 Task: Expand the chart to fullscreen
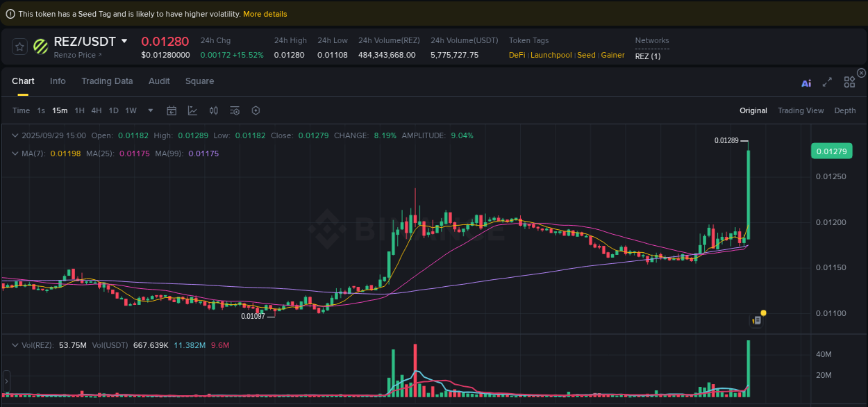coord(827,82)
